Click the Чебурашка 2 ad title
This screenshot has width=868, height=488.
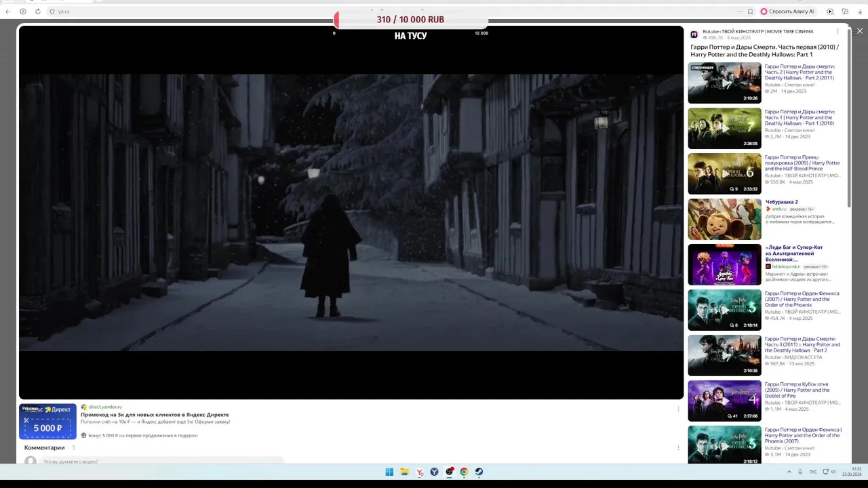781,202
